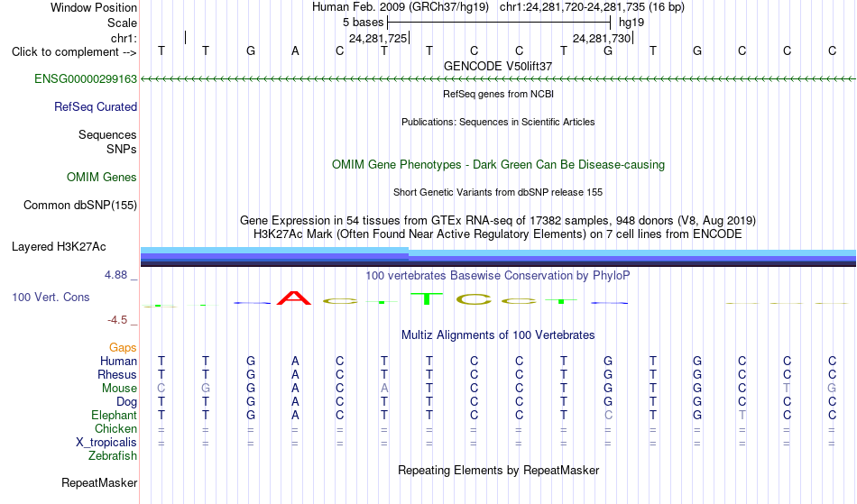Viewport: 857px width, 504px height.
Task: Click the first grey C in the Mouse row
Action: (161, 389)
